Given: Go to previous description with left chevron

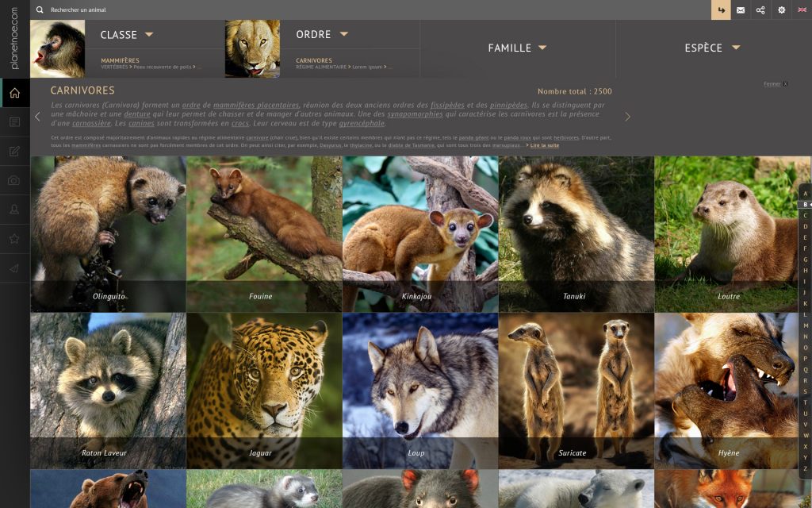Looking at the screenshot, I should click(37, 117).
